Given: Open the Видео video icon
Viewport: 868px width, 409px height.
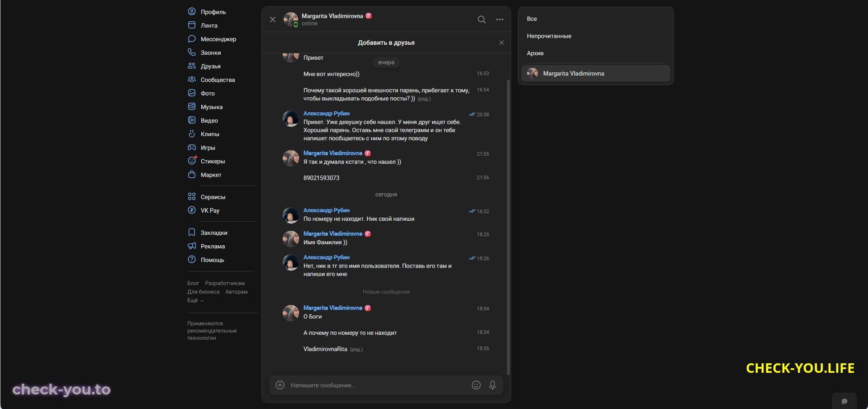Looking at the screenshot, I should pos(192,120).
